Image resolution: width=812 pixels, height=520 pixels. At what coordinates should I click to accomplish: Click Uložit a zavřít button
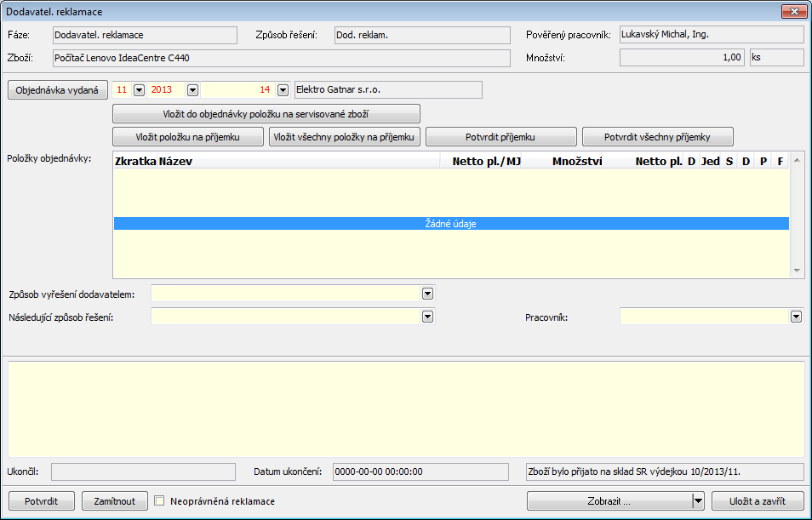[x=758, y=500]
